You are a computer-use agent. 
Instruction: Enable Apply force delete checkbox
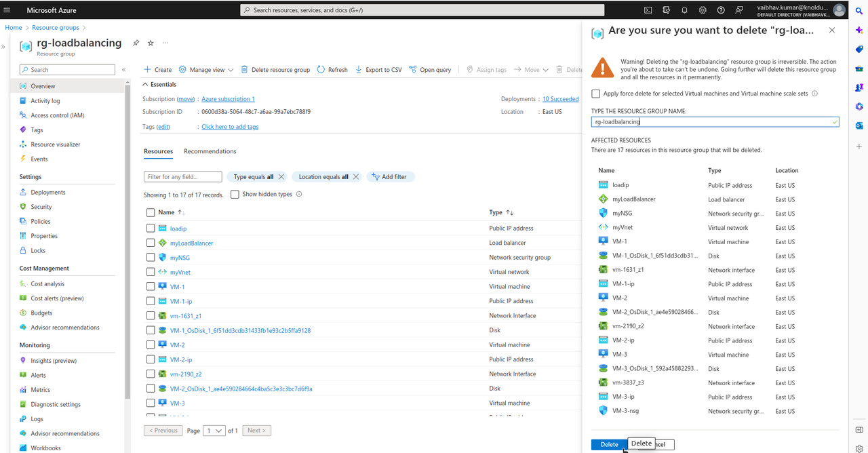595,94
